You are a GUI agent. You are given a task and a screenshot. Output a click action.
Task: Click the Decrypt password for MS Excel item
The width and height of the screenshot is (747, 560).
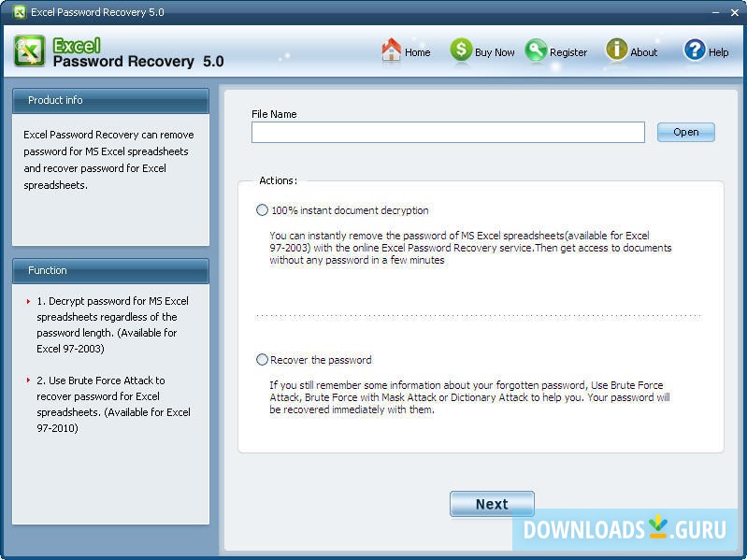point(112,324)
